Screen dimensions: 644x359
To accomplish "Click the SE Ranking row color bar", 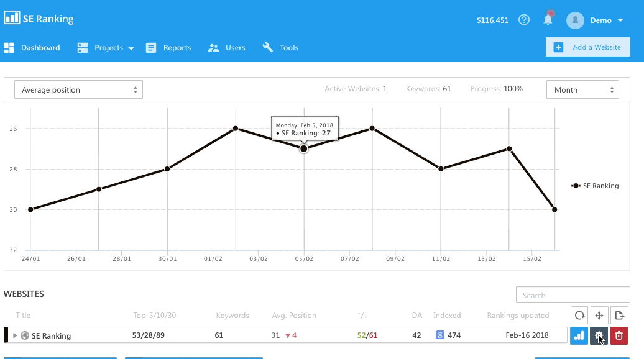I will pyautogui.click(x=6, y=335).
